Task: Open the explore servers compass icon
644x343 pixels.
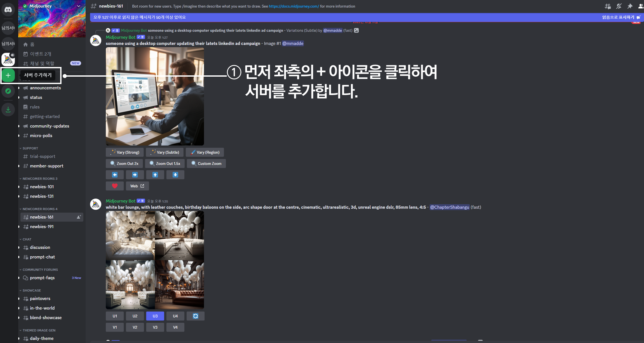Action: click(8, 91)
